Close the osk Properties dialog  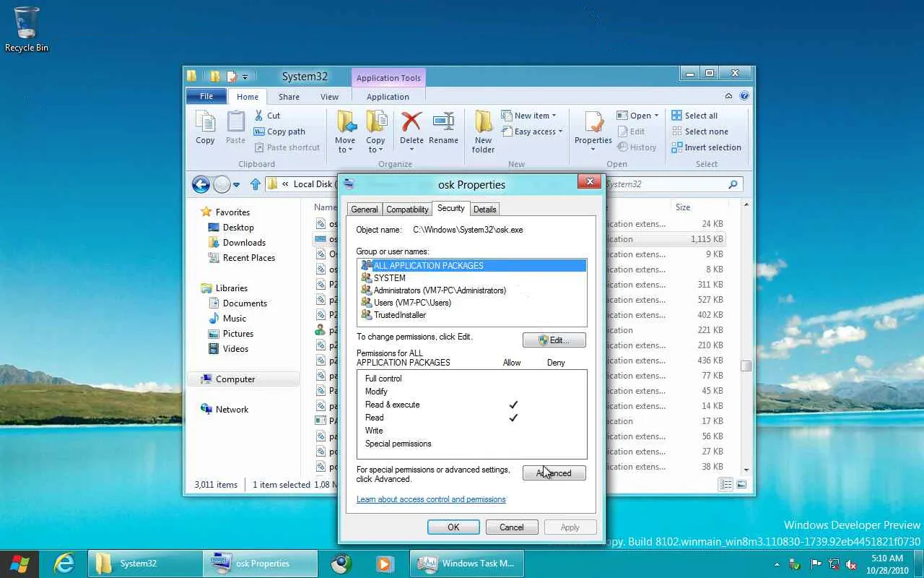tap(590, 182)
